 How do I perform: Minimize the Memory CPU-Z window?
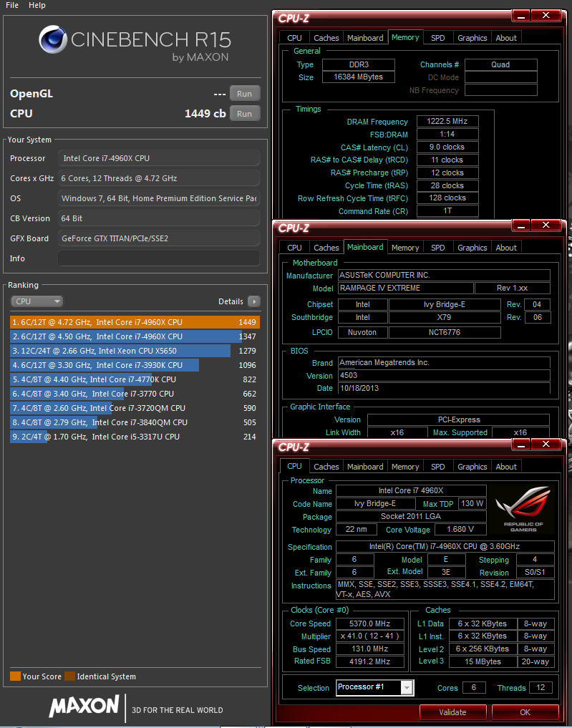pos(521,16)
